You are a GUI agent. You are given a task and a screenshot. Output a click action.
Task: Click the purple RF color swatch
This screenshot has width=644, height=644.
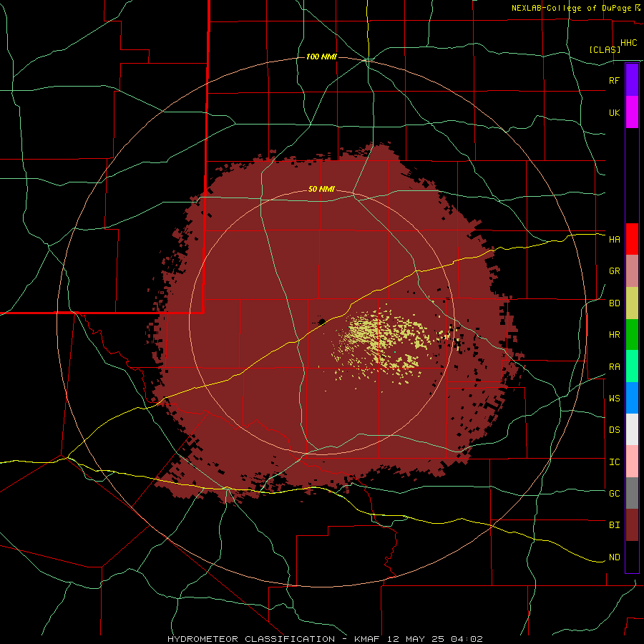[x=632, y=80]
